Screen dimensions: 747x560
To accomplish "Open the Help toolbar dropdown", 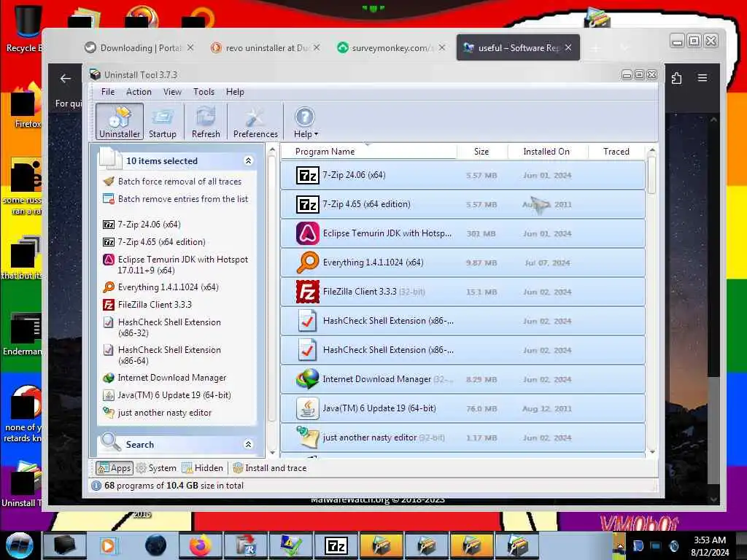I will 306,122.
